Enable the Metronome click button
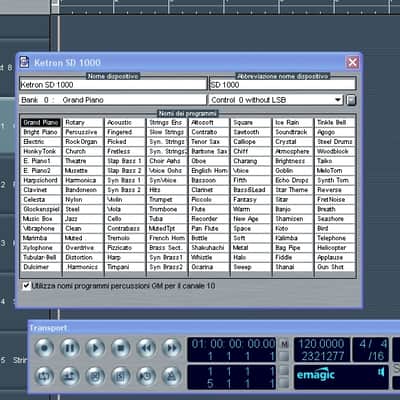 [172, 376]
